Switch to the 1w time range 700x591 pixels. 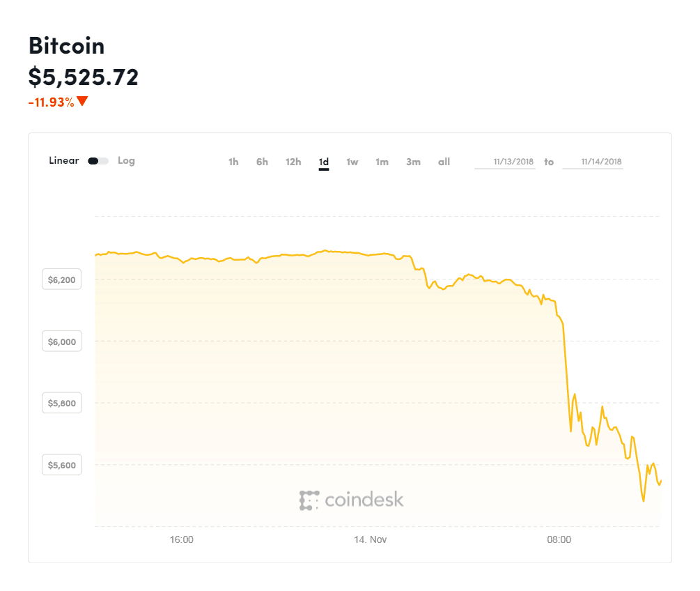coord(352,162)
